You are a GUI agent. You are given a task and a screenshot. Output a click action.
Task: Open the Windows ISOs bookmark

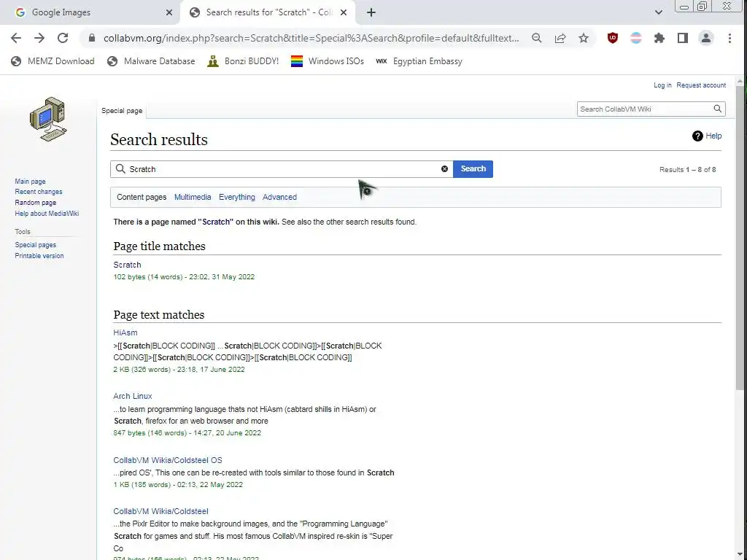click(x=328, y=61)
